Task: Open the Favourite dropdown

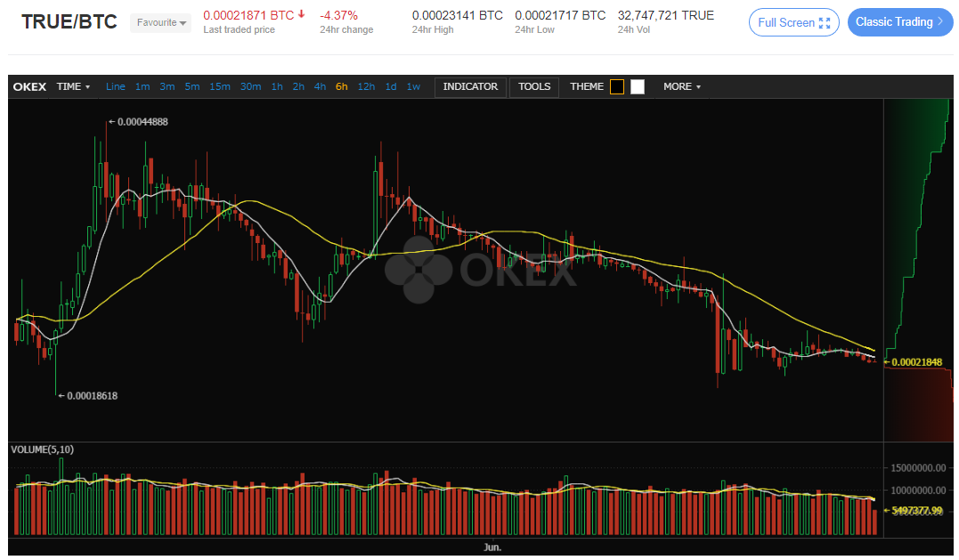Action: coord(160,23)
